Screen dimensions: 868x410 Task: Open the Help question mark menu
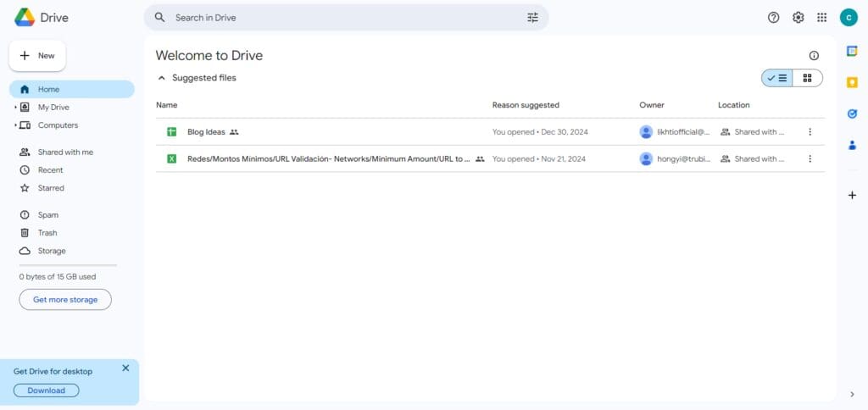click(773, 17)
